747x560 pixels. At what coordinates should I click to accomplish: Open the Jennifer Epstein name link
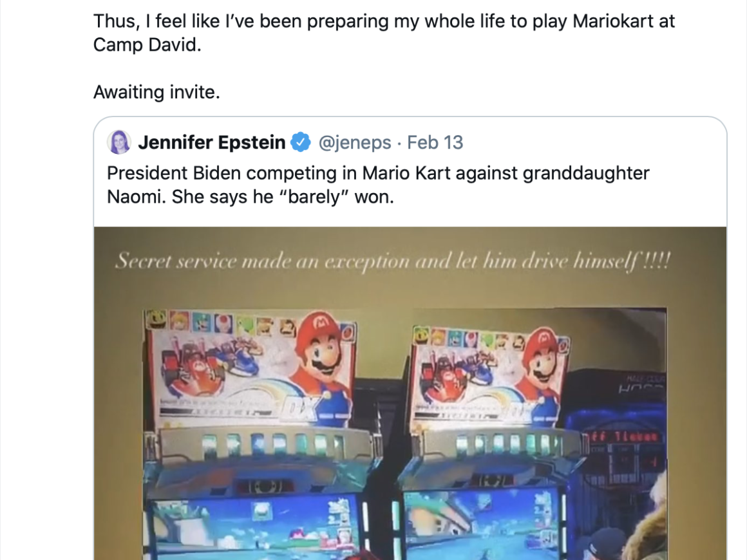(x=211, y=142)
